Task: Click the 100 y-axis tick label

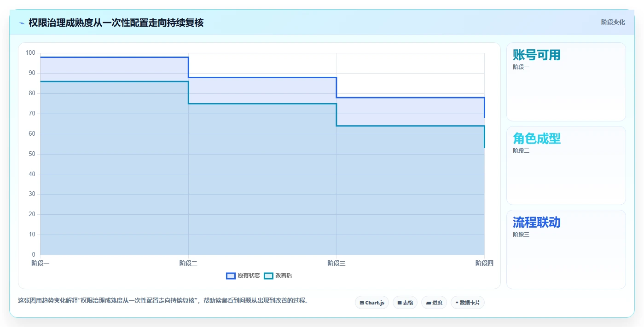Action: click(x=30, y=53)
